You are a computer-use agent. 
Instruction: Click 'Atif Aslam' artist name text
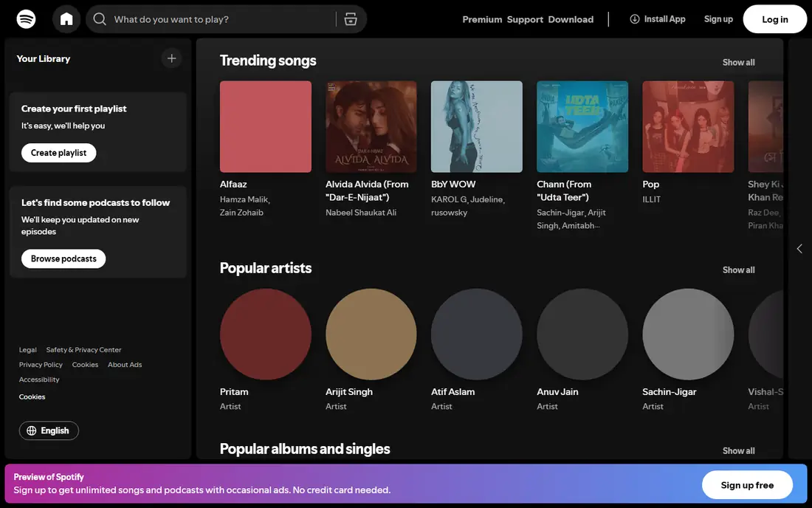(453, 391)
